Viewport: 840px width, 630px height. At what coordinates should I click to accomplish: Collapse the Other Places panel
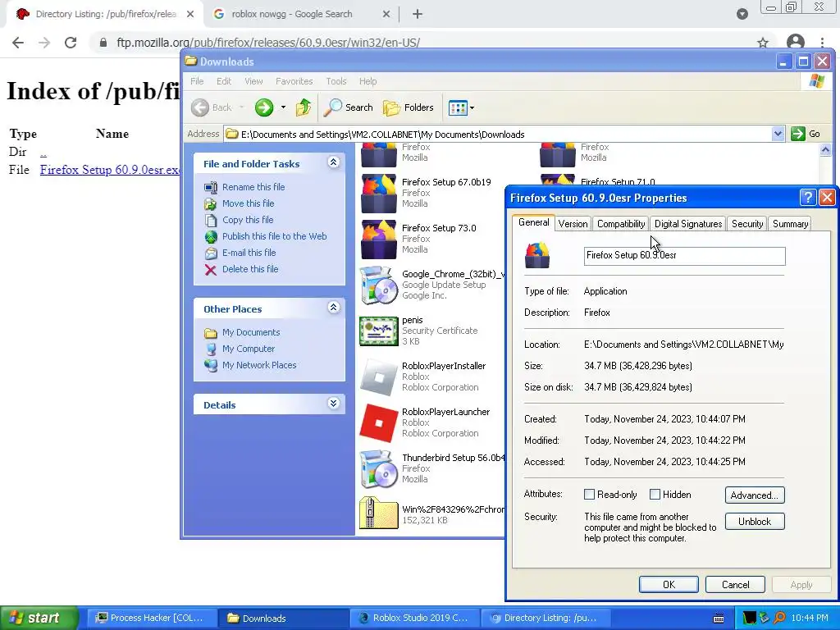[x=333, y=308]
